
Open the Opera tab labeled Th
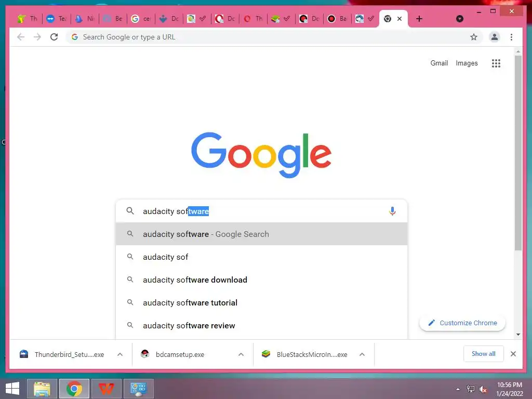click(253, 19)
